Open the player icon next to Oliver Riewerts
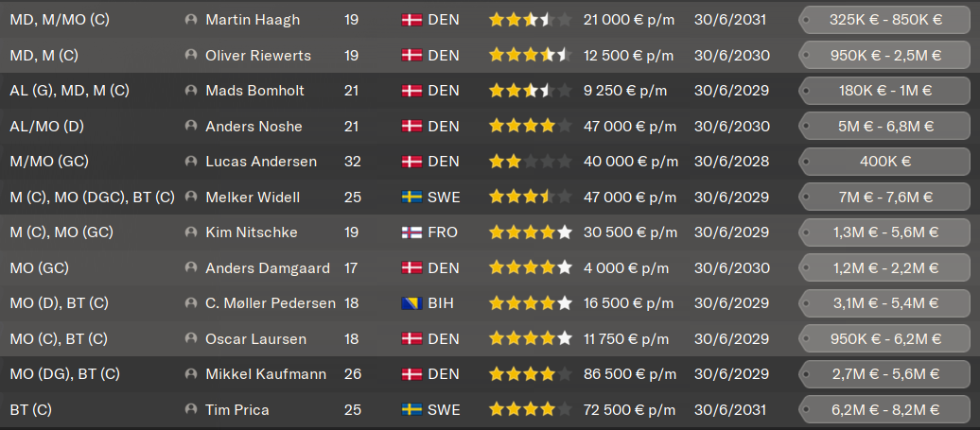 pos(192,56)
